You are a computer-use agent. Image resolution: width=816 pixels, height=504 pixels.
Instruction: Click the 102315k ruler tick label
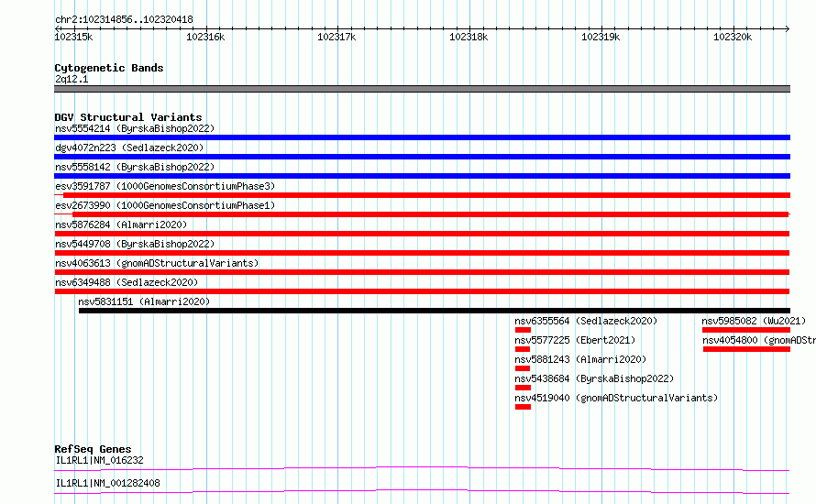coord(73,37)
